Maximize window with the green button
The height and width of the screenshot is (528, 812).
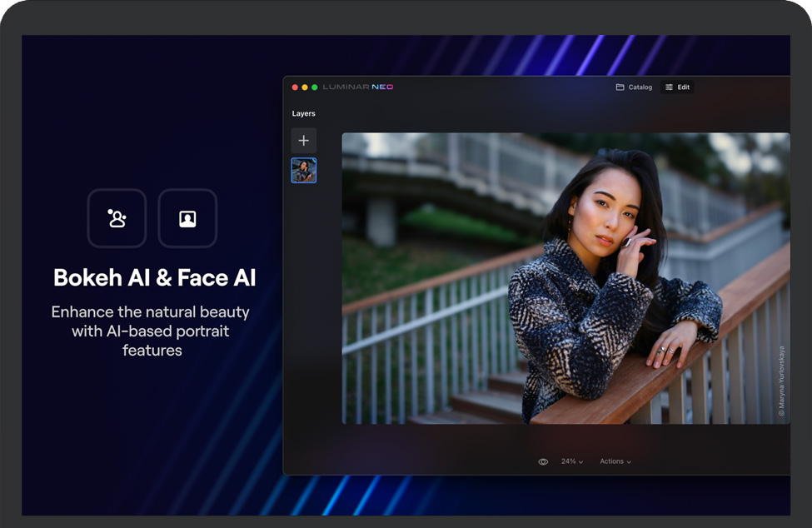tap(315, 87)
